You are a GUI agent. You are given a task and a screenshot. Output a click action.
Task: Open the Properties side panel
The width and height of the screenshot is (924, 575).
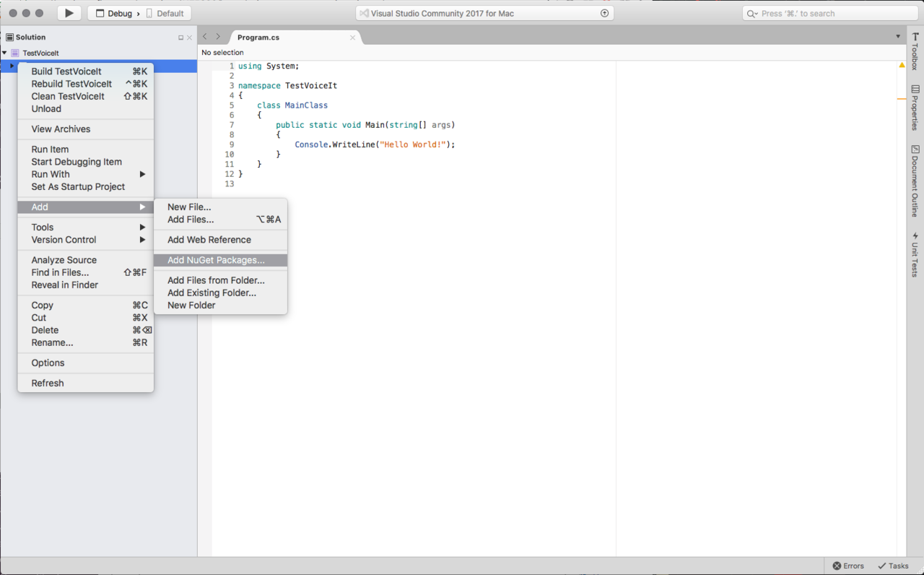915,108
